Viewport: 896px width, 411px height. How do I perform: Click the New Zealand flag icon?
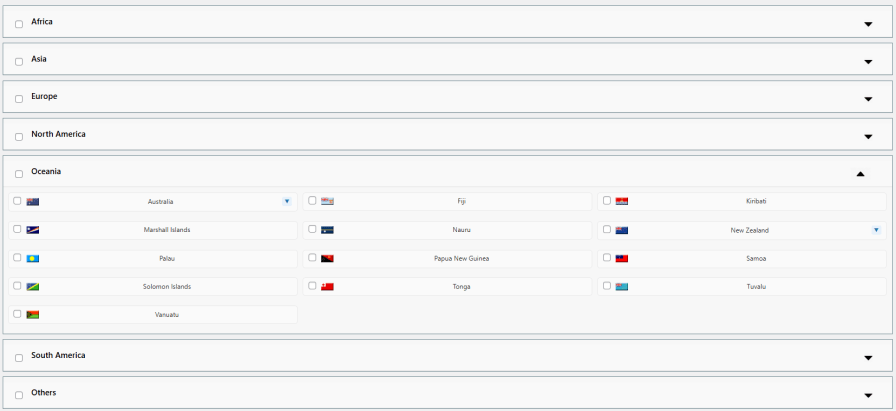tap(622, 230)
